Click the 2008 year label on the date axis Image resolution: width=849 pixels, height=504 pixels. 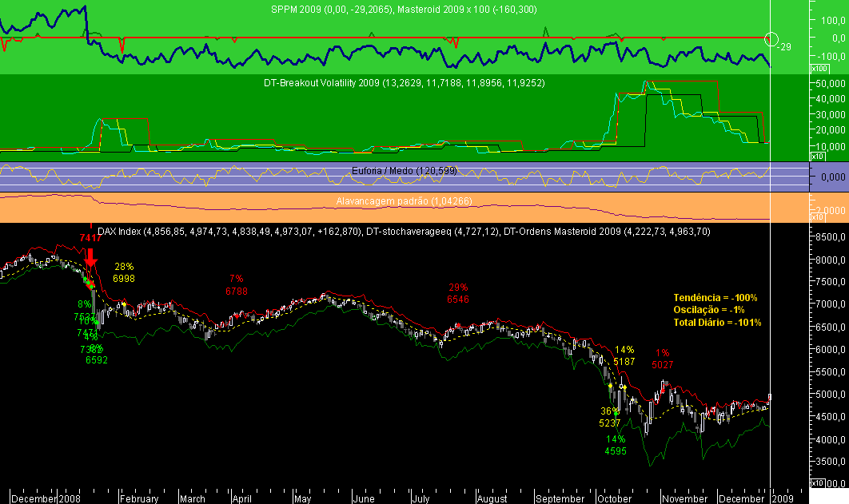[x=70, y=498]
